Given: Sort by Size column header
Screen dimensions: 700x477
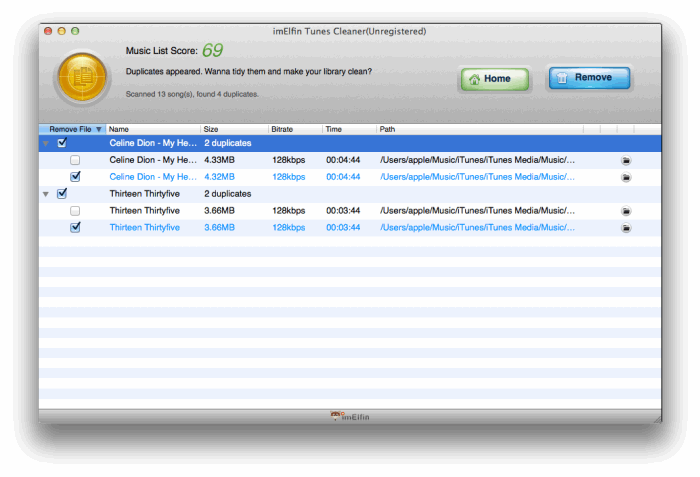Looking at the screenshot, I should (x=234, y=129).
